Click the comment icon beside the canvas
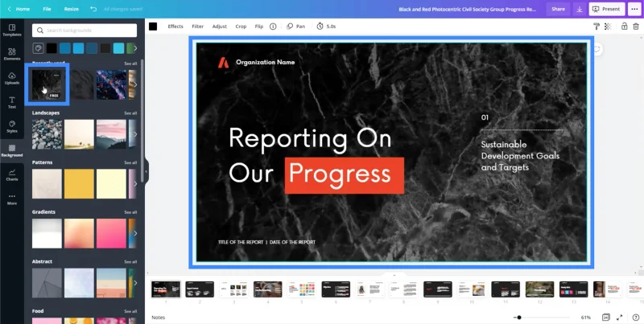The image size is (644, 324). point(597,49)
